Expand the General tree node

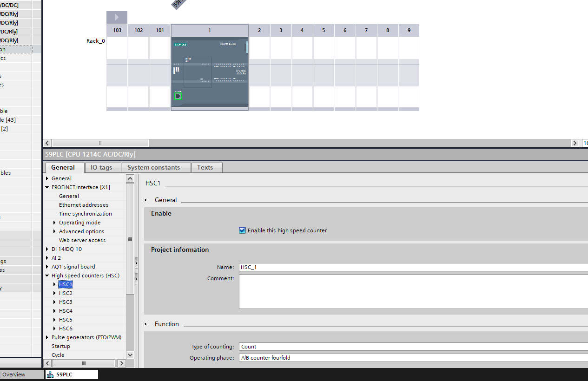coord(47,178)
